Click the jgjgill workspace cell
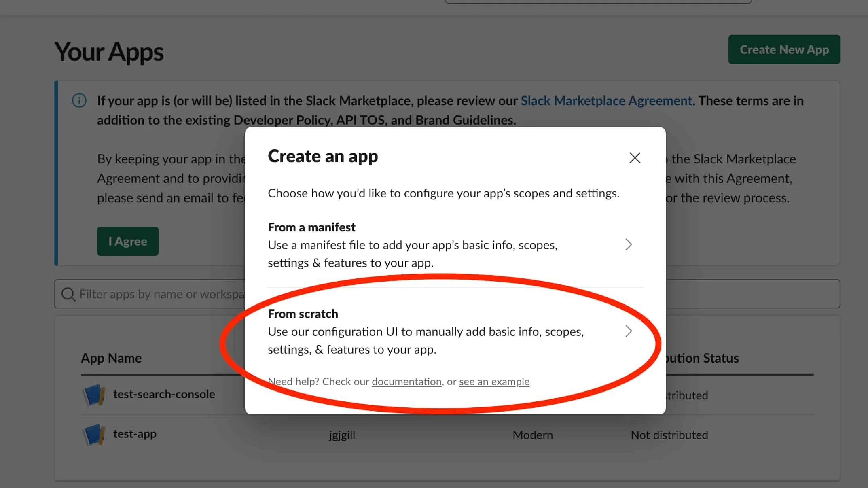Viewport: 868px width, 488px height. (x=342, y=435)
